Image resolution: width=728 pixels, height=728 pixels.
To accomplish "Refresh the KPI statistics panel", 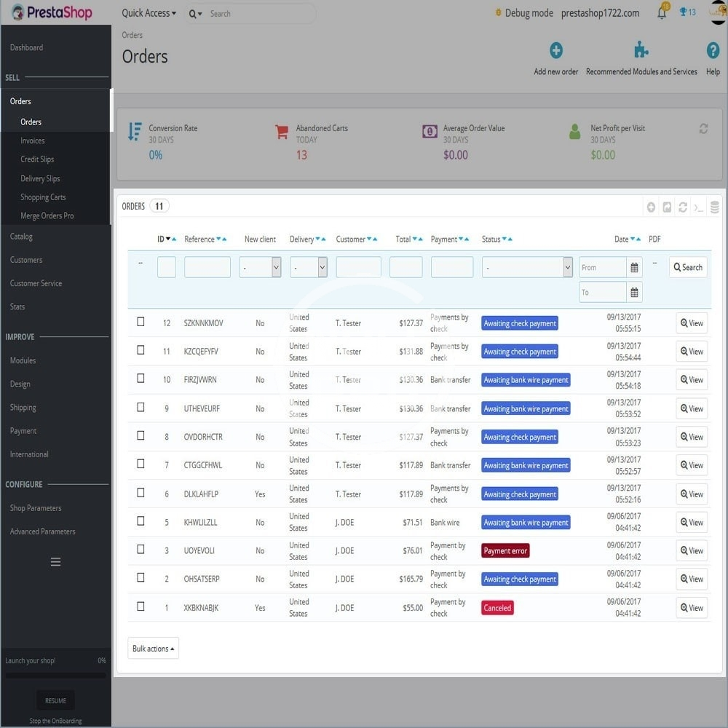I will pyautogui.click(x=703, y=129).
